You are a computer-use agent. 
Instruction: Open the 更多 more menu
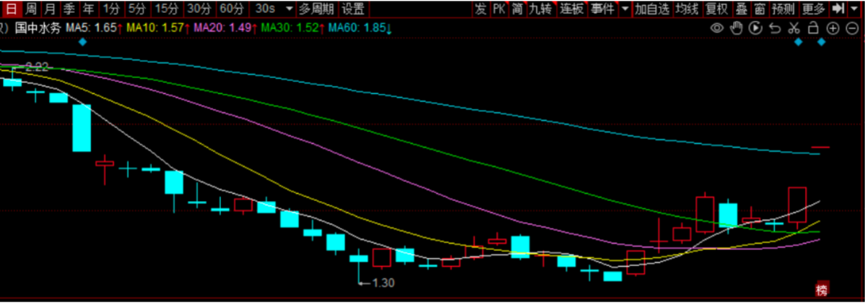click(x=813, y=9)
